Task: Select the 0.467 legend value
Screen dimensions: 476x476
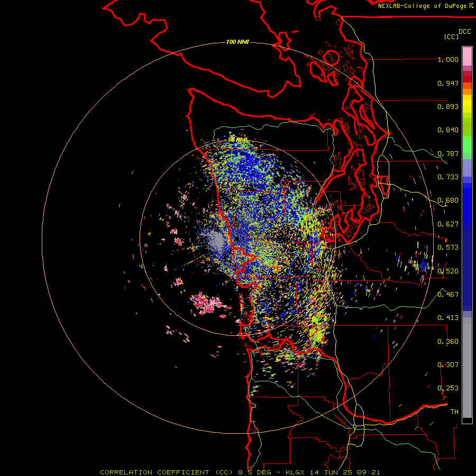Action: [448, 295]
